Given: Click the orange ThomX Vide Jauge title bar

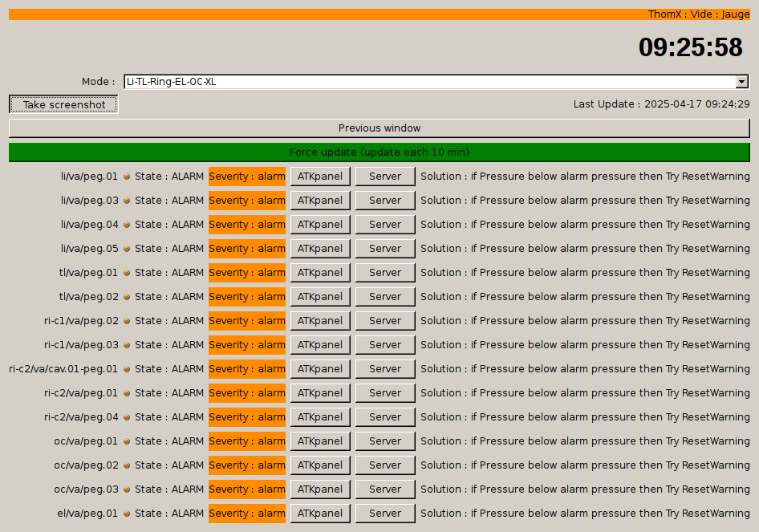Looking at the screenshot, I should click(x=379, y=14).
